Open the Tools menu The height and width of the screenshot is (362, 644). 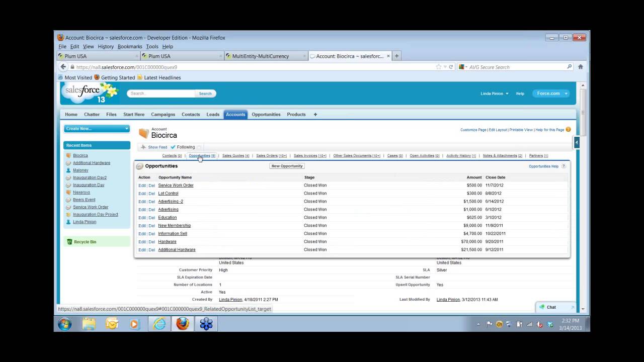[152, 46]
